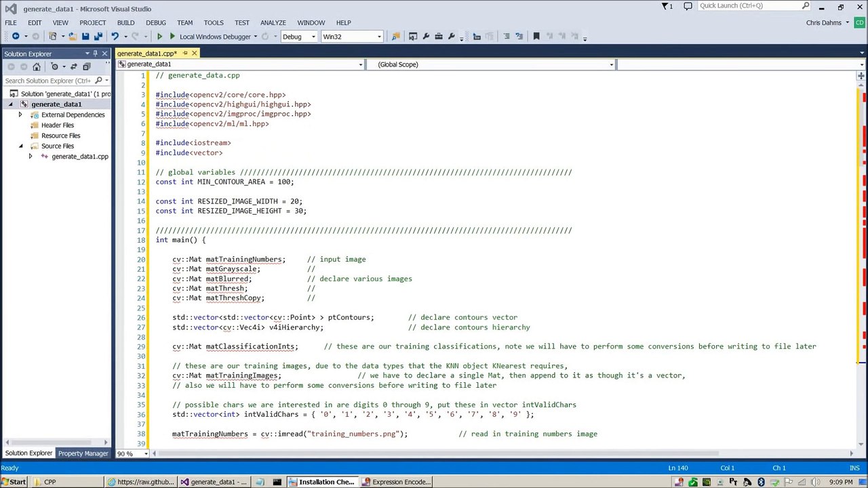The height and width of the screenshot is (488, 868).
Task: Click the grayed Redo arrow
Action: tap(135, 37)
